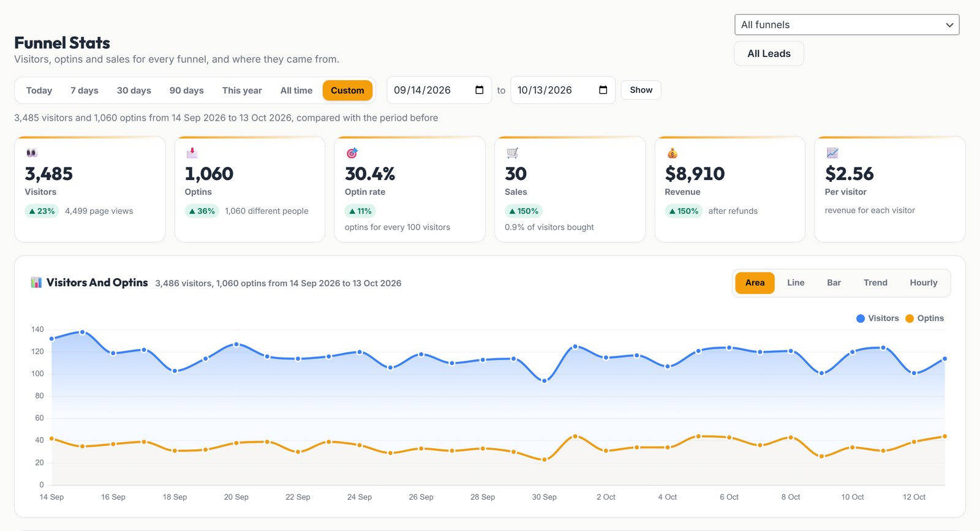
Task: Switch the chart to Area view
Action: [755, 283]
